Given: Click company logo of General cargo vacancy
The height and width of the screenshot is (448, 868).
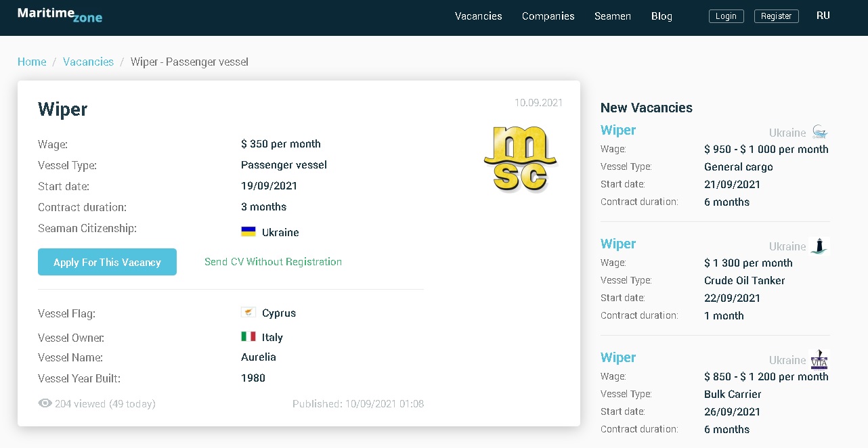Looking at the screenshot, I should 819,132.
